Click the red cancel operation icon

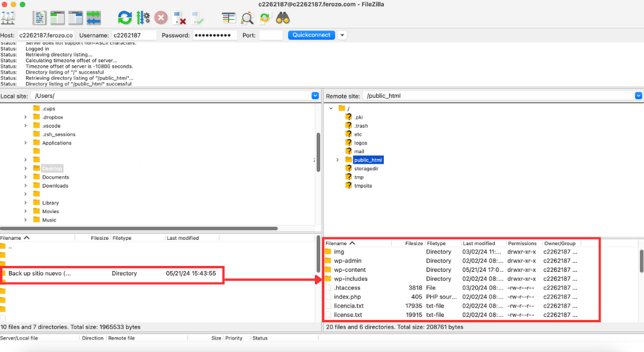[161, 18]
